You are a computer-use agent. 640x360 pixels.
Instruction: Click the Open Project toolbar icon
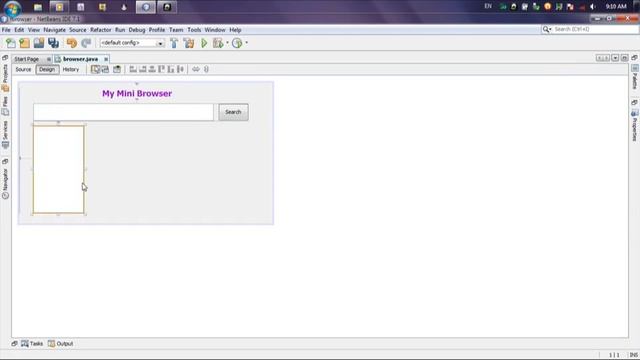(x=39, y=43)
